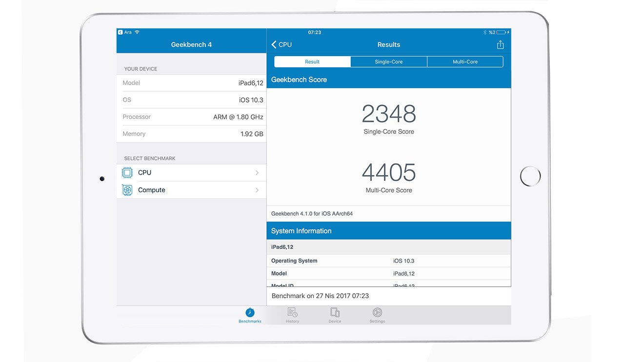644x362 pixels.
Task: Tap the share icon in Results header
Action: point(500,45)
